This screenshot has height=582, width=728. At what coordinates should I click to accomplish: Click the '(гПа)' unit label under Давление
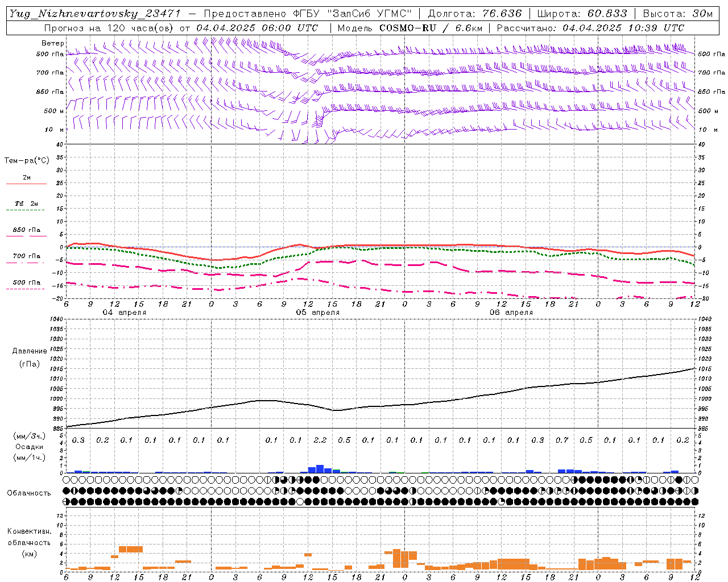pyautogui.click(x=30, y=364)
